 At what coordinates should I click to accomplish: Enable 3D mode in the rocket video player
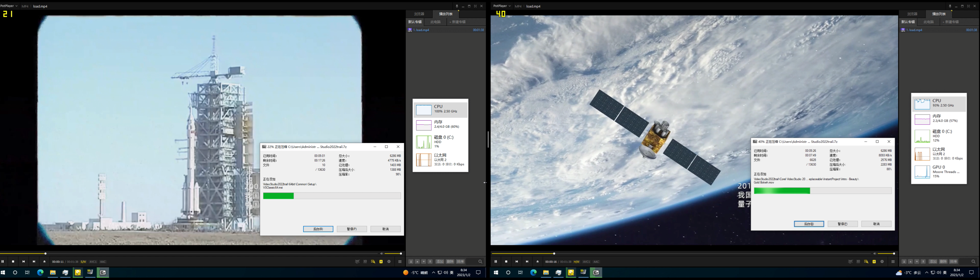(x=365, y=262)
